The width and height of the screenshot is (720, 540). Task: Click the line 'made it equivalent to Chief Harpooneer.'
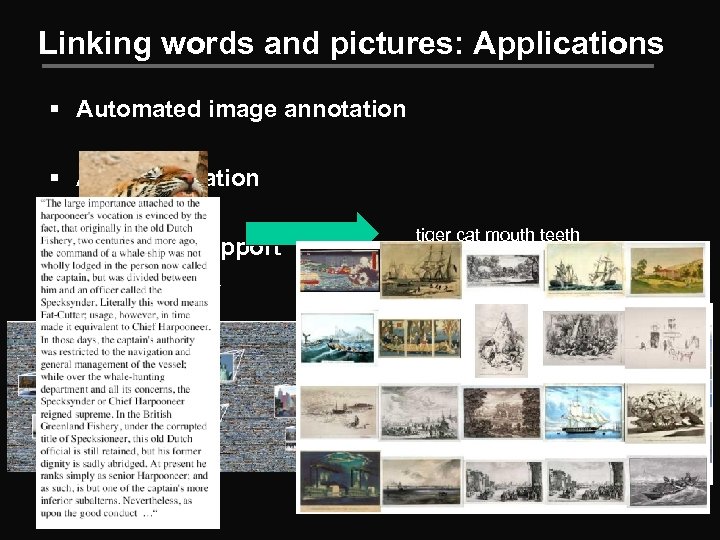click(125, 327)
